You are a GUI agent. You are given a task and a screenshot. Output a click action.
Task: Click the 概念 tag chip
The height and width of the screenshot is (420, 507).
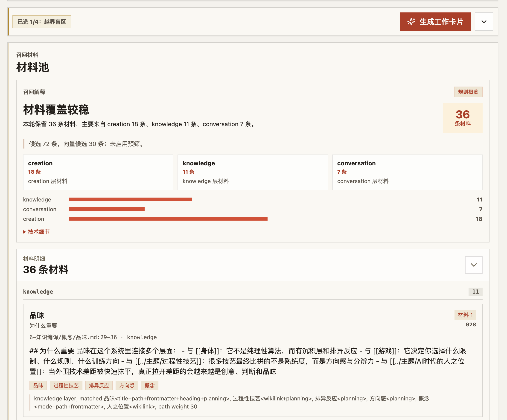pos(149,385)
